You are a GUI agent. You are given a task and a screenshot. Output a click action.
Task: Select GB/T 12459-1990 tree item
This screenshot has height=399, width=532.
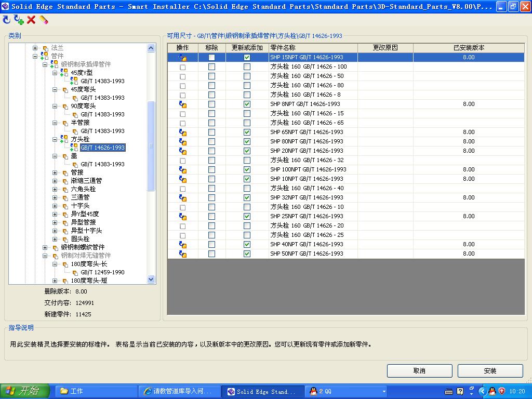tap(102, 272)
